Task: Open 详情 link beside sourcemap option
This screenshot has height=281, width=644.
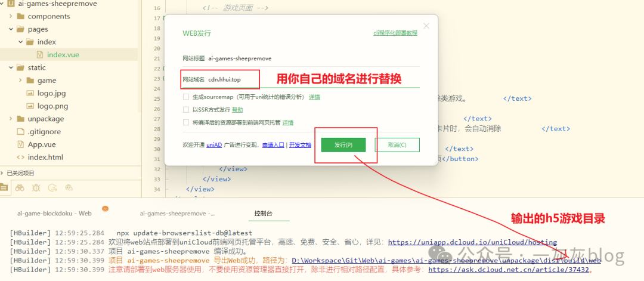Action: pos(315,97)
